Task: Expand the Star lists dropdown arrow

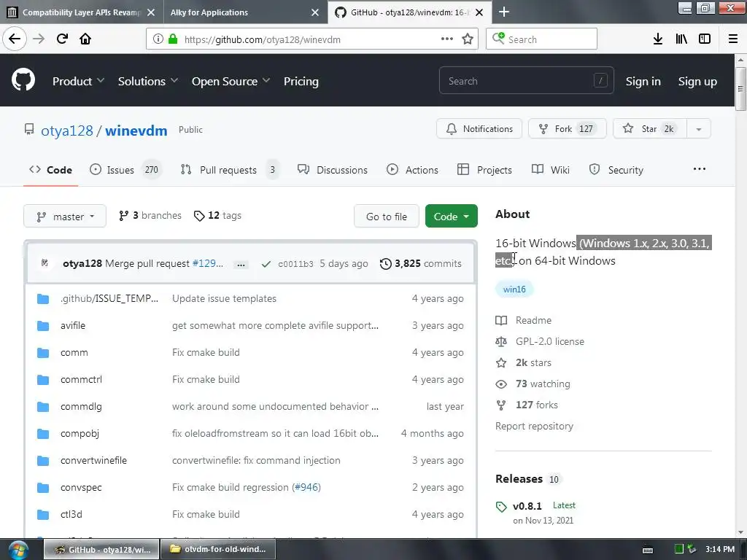Action: click(699, 128)
